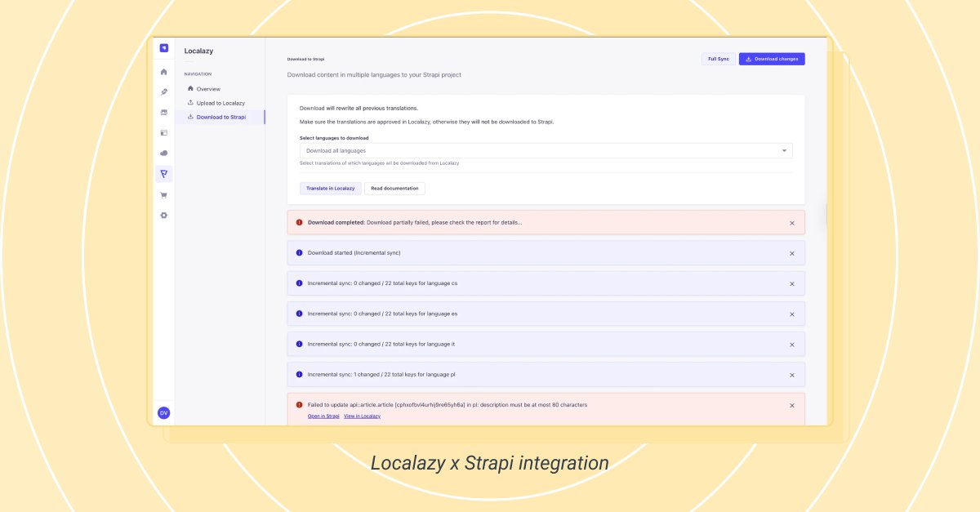Click info icon on Download started alert
This screenshot has width=980, height=512.
pyautogui.click(x=299, y=252)
